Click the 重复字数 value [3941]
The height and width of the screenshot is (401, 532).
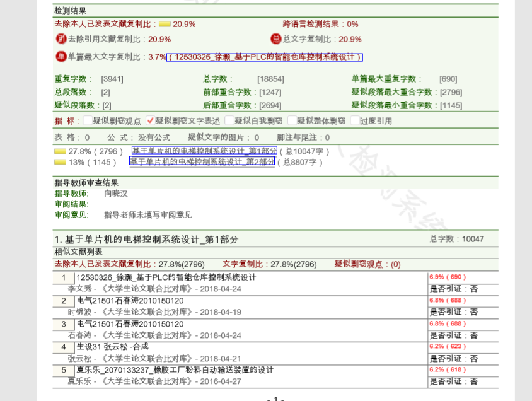click(112, 79)
